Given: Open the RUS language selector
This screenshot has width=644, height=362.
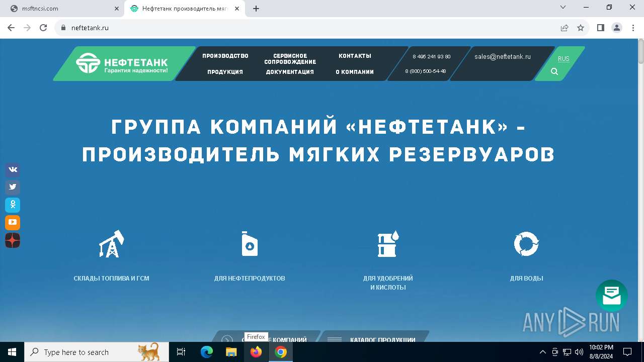Looking at the screenshot, I should pyautogui.click(x=563, y=59).
